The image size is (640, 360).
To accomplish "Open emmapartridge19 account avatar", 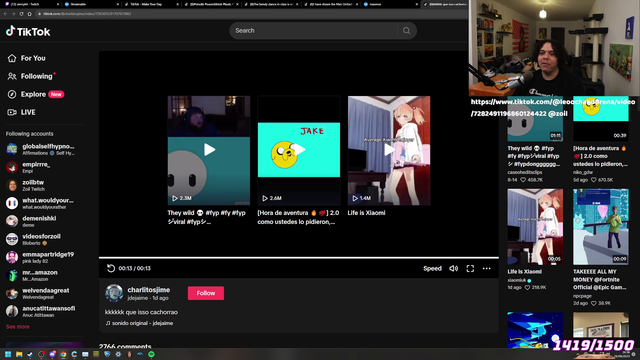I will (12, 257).
